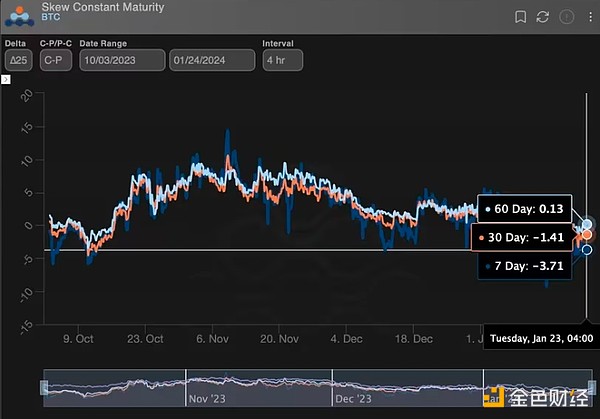Viewport: 600px width, 419px height.
Task: Click the small expand arrow above chart
Action: coord(5,78)
